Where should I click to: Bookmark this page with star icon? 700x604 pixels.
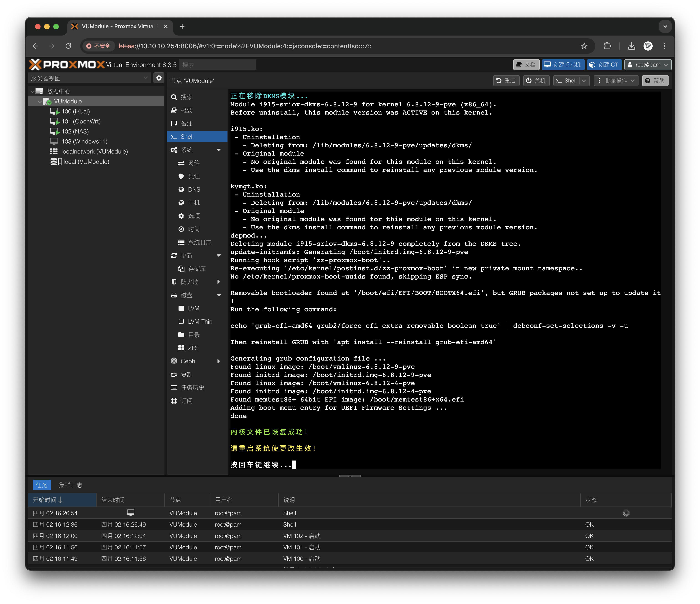584,46
